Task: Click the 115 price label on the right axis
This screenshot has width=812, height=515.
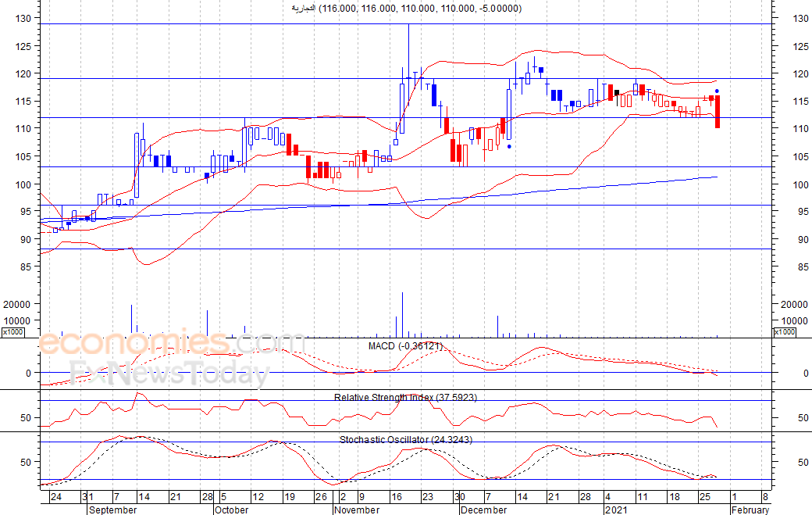Action: pyautogui.click(x=800, y=101)
